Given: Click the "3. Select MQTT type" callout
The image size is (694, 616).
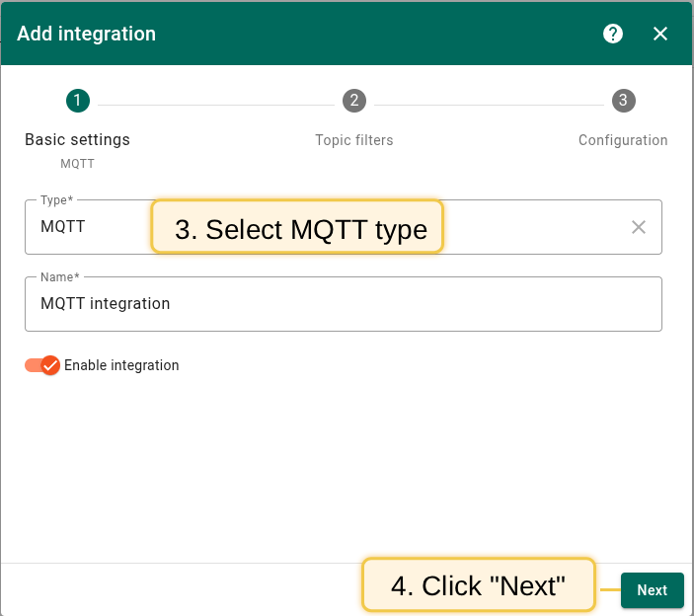Looking at the screenshot, I should click(297, 228).
